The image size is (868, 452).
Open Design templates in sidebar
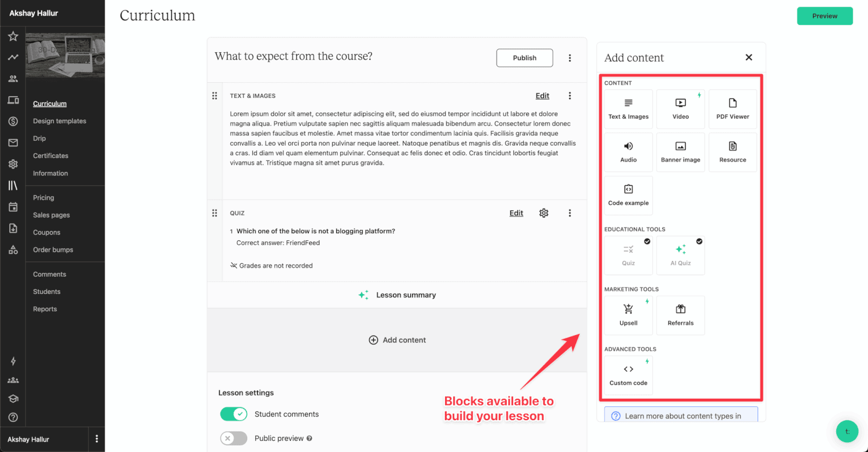(x=60, y=121)
